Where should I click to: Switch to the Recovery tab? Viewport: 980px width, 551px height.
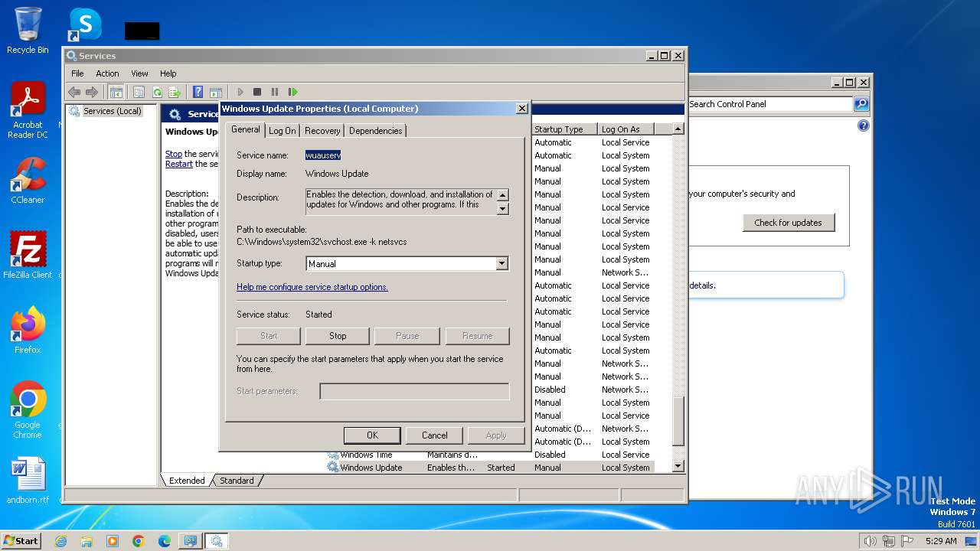[322, 131]
